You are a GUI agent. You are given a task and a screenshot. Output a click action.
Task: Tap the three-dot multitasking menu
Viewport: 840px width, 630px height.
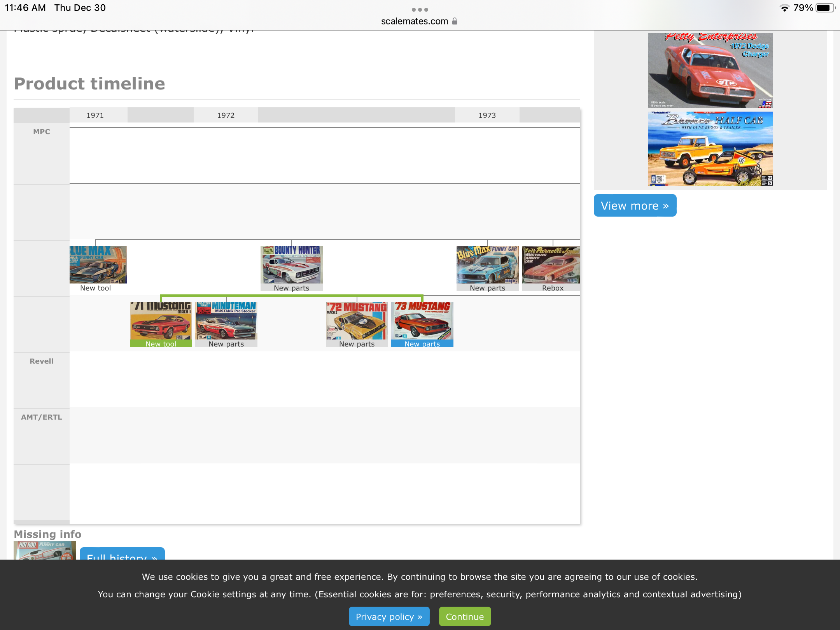point(420,9)
